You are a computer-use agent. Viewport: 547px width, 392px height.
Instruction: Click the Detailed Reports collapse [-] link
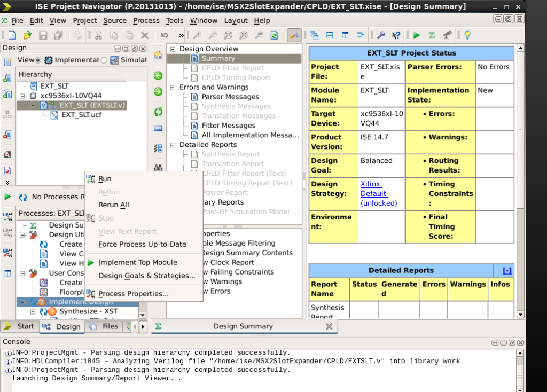click(x=507, y=271)
